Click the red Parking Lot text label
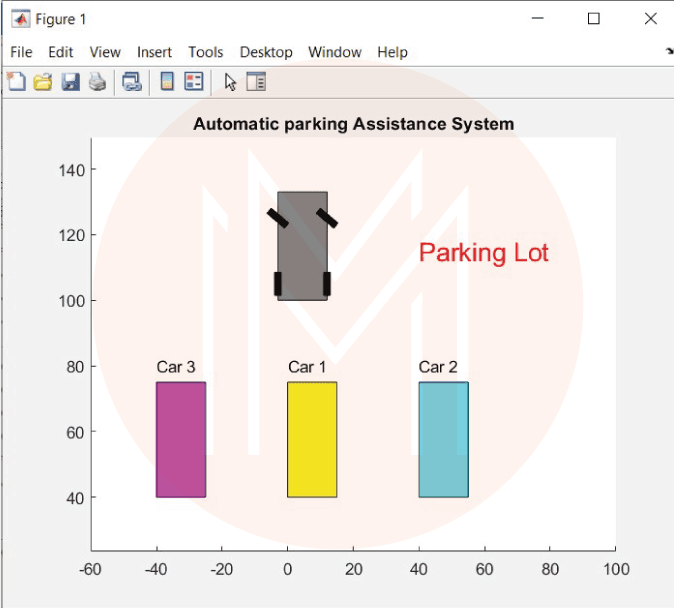Screen dimensions: 674x608 point(483,253)
